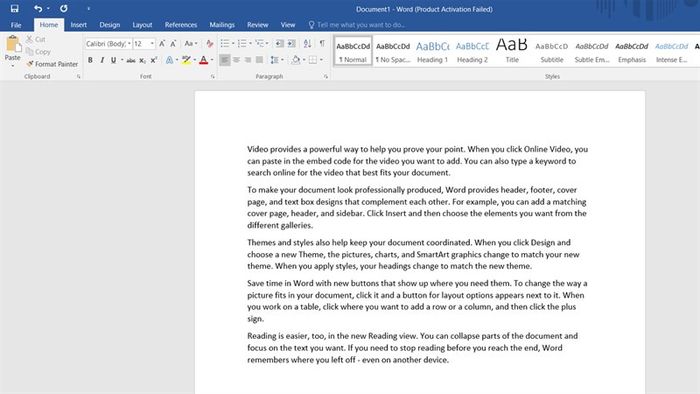Apply the Normal style

click(353, 51)
